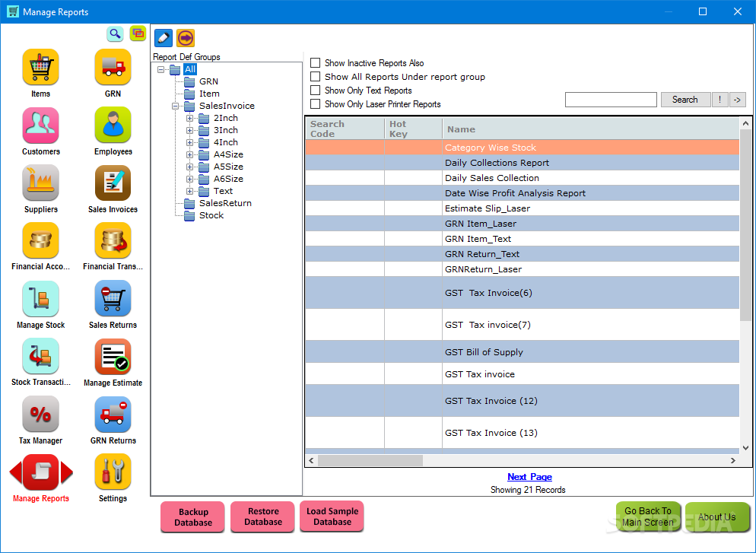The image size is (756, 553).
Task: Open the Manage Estimate icon
Action: click(113, 356)
